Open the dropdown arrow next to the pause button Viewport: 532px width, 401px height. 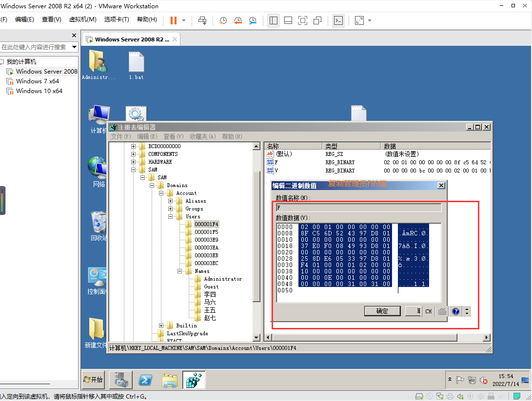[184, 20]
